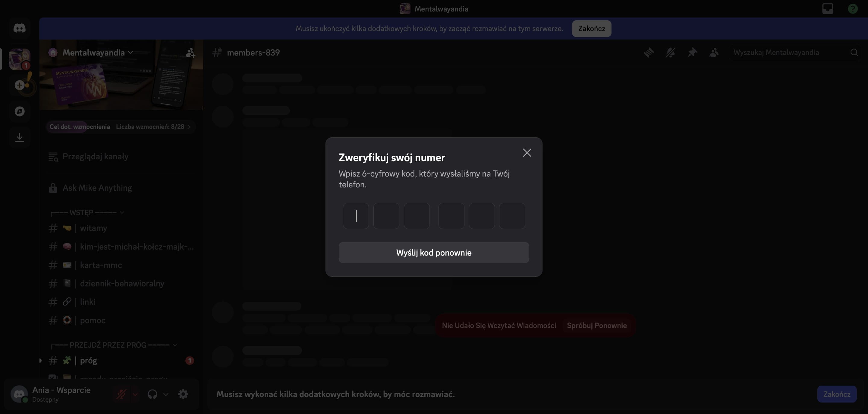The height and width of the screenshot is (414, 868).
Task: Toggle notification settings bell icon
Action: point(671,53)
